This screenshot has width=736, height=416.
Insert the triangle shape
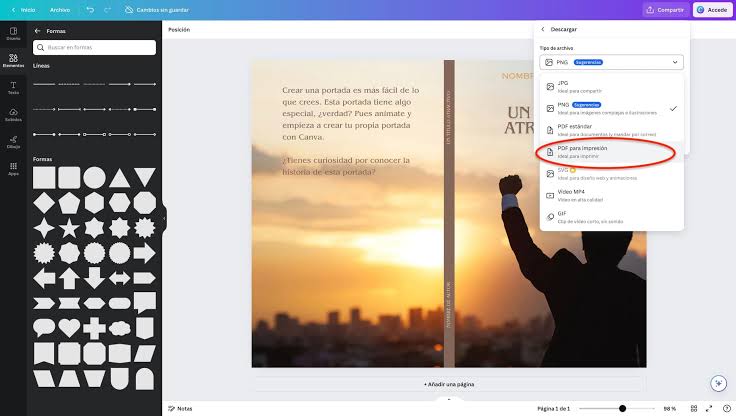click(x=119, y=178)
